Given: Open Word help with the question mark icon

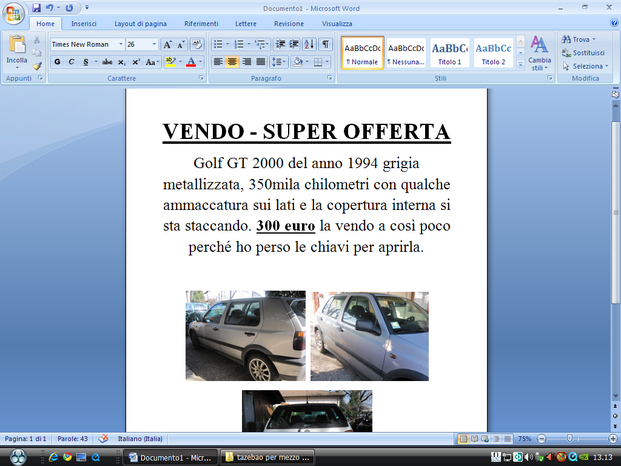Looking at the screenshot, I should coord(614,23).
